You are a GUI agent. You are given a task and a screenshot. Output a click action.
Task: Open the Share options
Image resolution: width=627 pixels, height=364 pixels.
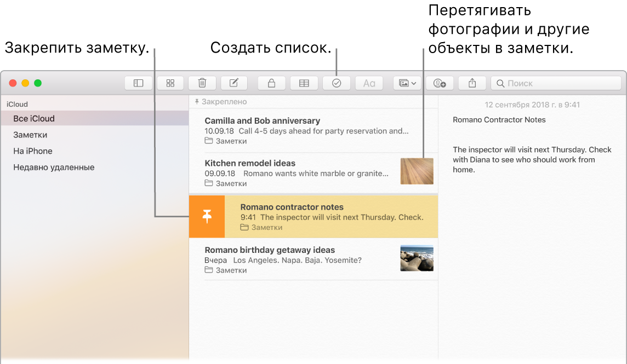(472, 83)
